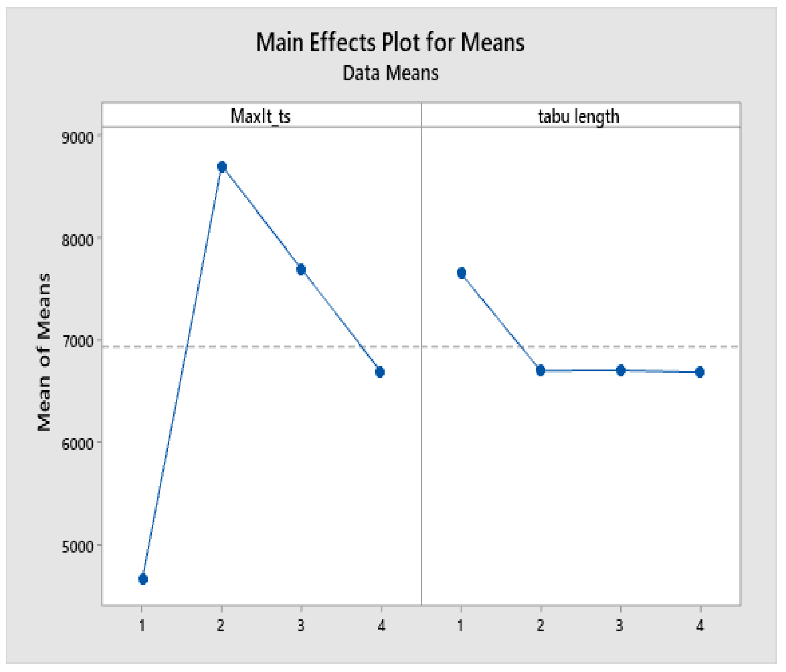
Task: Select the tabu length data point at level 1
Action: click(461, 273)
